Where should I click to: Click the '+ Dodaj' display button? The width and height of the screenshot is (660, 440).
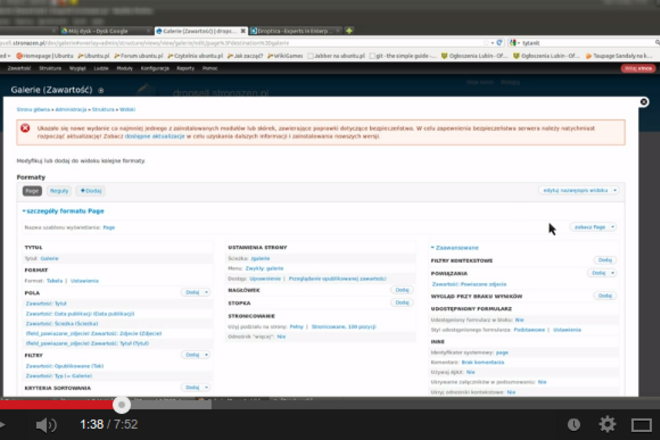[91, 190]
